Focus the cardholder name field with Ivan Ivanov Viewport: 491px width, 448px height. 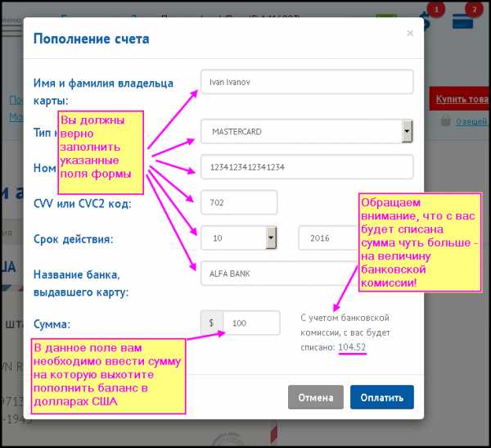pyautogui.click(x=306, y=83)
